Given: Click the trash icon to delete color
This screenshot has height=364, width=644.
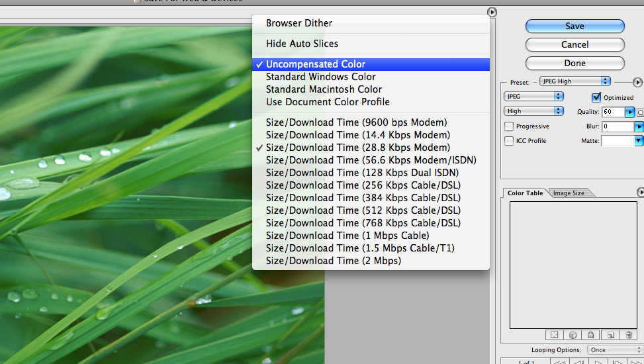Looking at the screenshot, I should click(628, 335).
